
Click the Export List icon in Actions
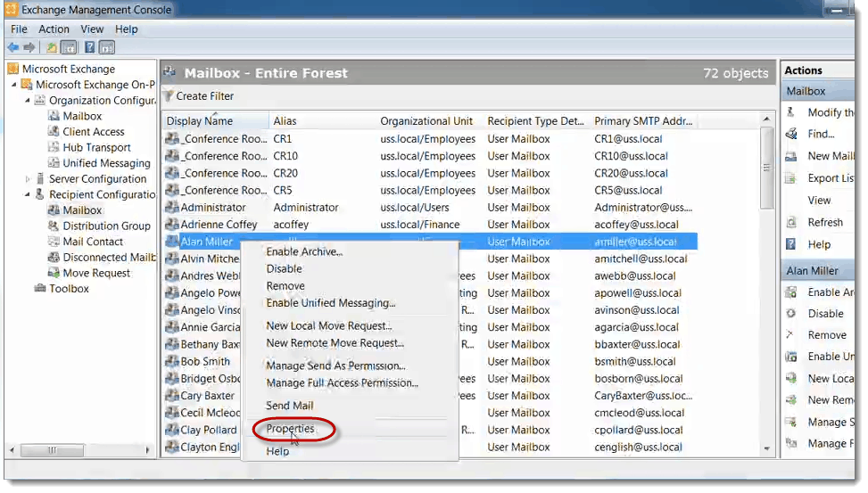click(791, 178)
